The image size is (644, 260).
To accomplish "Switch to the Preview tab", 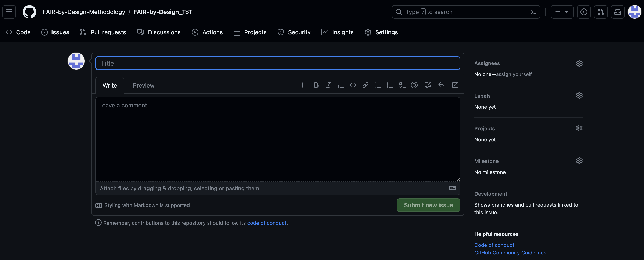I will tap(144, 85).
